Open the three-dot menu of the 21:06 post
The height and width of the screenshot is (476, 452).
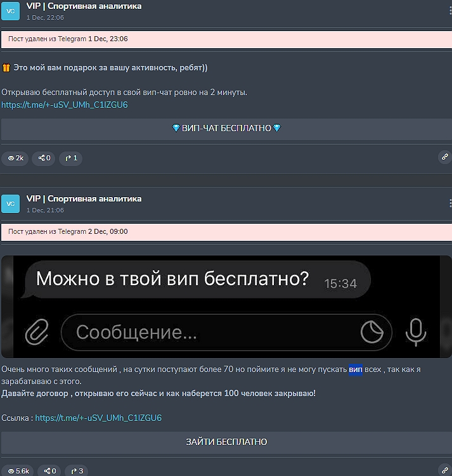click(450, 203)
